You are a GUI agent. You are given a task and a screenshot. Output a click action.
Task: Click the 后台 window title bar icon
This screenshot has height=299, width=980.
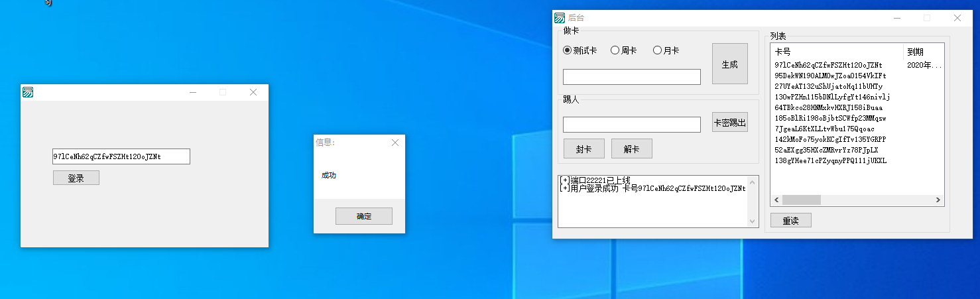pyautogui.click(x=560, y=18)
